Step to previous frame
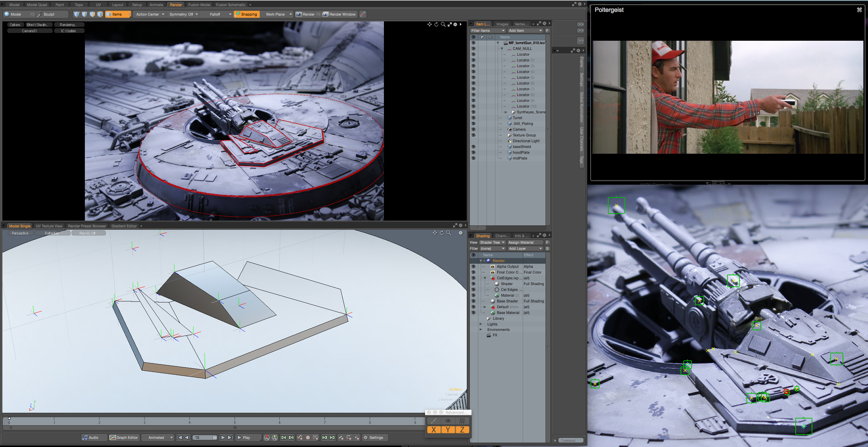 (x=187, y=437)
